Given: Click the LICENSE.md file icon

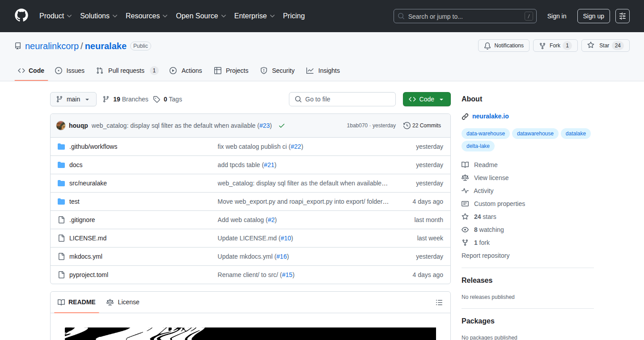Looking at the screenshot, I should click(x=61, y=238).
